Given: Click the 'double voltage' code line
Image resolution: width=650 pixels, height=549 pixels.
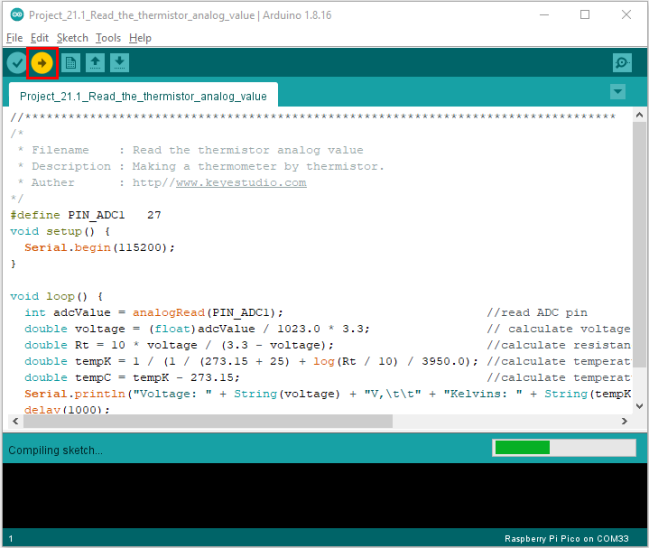Looking at the screenshot, I should (197, 329).
